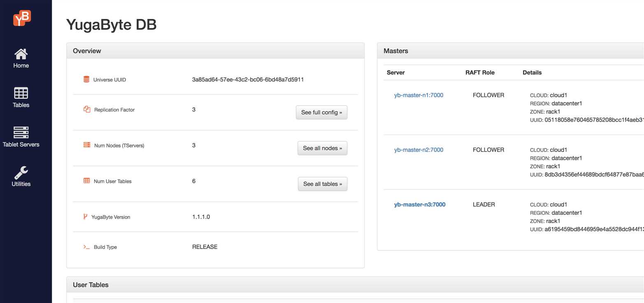
Task: Select the Home label in sidebar
Action: [21, 65]
